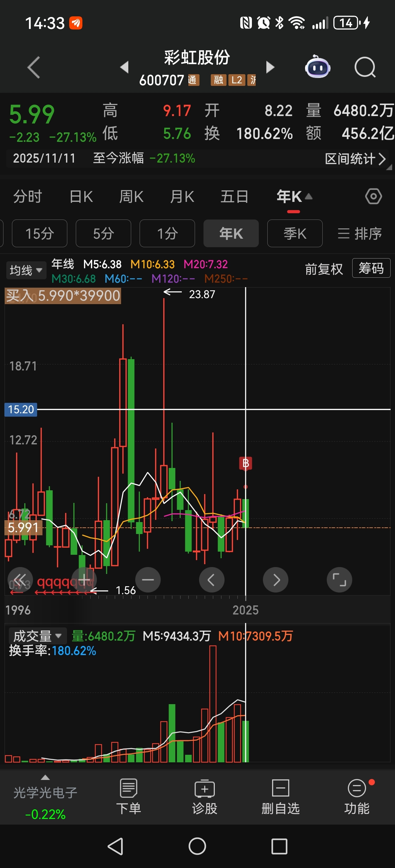Zoom in chart with plus button
This screenshot has height=868, width=395.
pyautogui.click(x=84, y=580)
